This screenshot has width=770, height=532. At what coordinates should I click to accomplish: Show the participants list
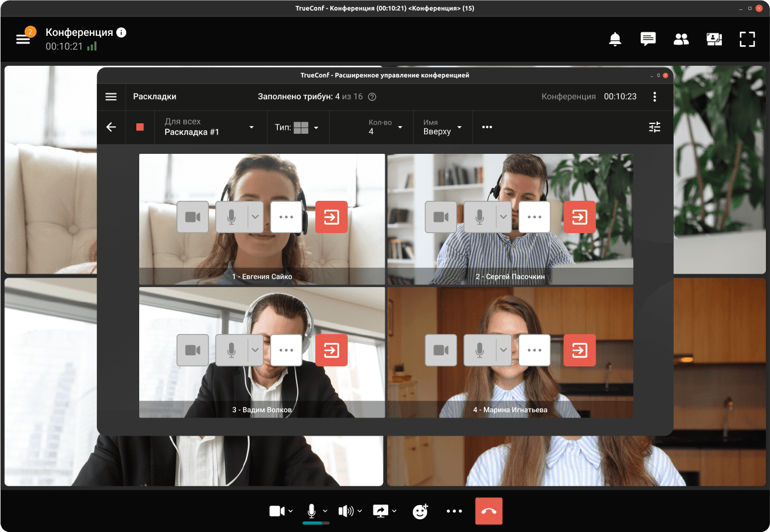[681, 39]
